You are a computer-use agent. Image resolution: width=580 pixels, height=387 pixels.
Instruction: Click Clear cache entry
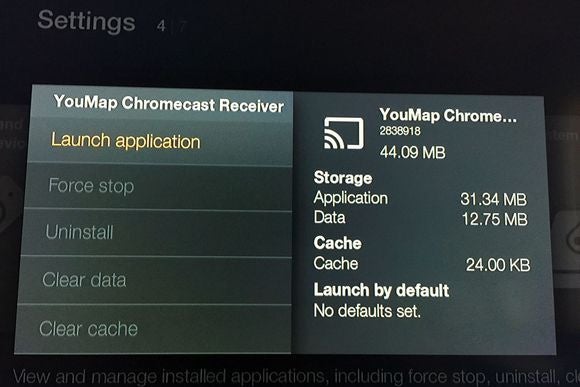(152, 329)
